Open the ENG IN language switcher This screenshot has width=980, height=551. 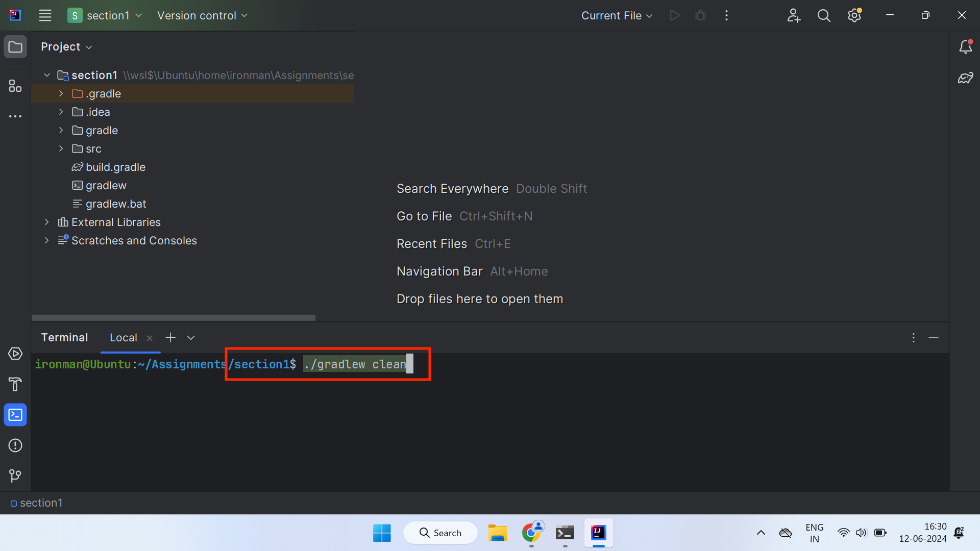click(815, 533)
